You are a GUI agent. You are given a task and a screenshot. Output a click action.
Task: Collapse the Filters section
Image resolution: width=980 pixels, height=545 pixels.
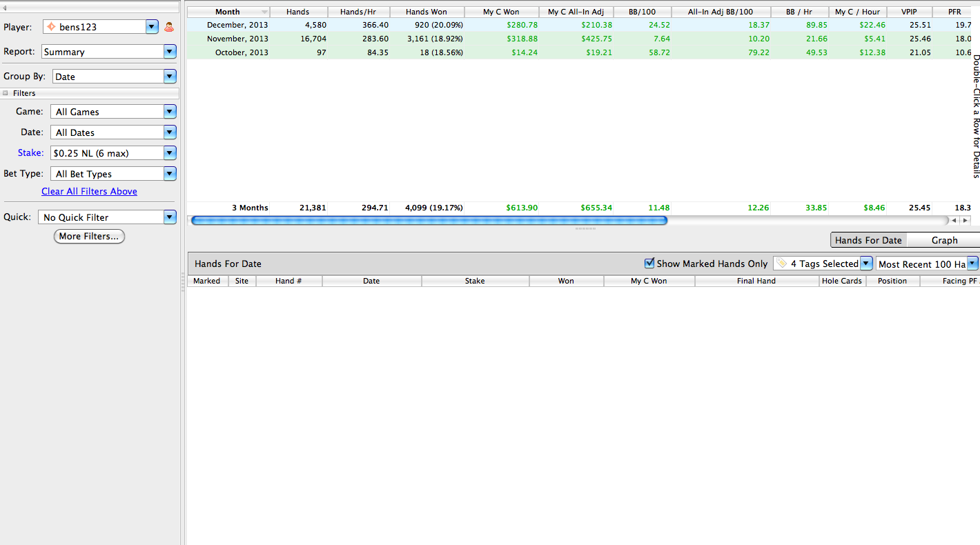[6, 93]
